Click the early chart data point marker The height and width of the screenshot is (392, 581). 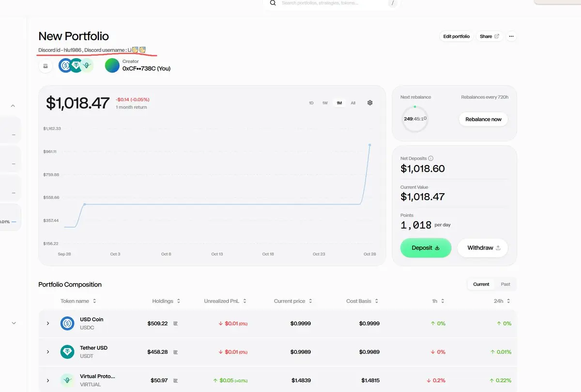[x=85, y=204]
